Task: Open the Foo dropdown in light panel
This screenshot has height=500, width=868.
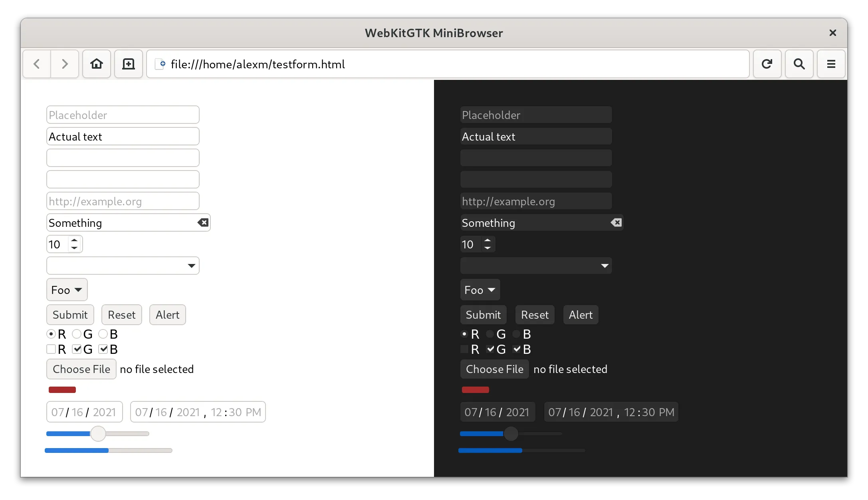Action: tap(67, 290)
